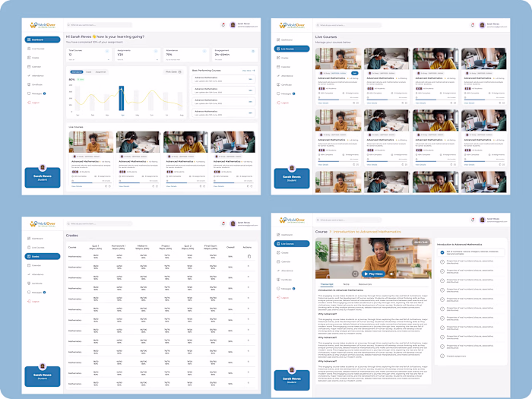
Task: Click the Engagement card icon on Dashboard screen
Action: coord(253,51)
